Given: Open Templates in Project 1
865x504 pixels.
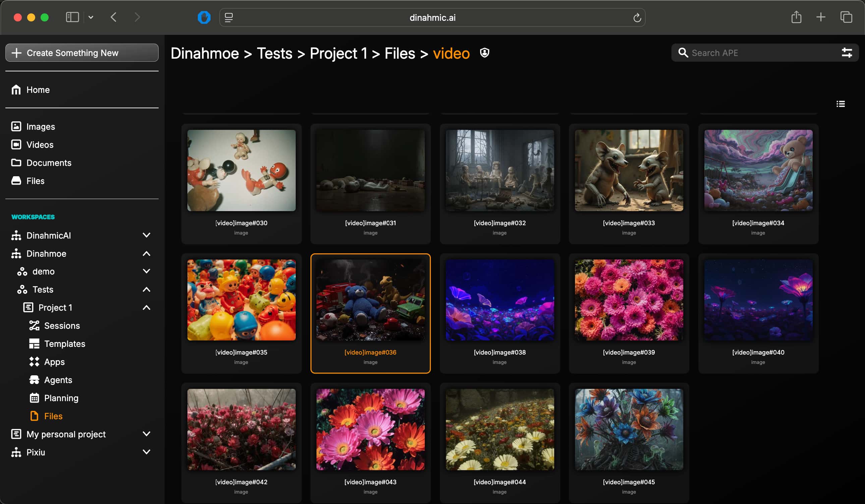Looking at the screenshot, I should pyautogui.click(x=64, y=343).
